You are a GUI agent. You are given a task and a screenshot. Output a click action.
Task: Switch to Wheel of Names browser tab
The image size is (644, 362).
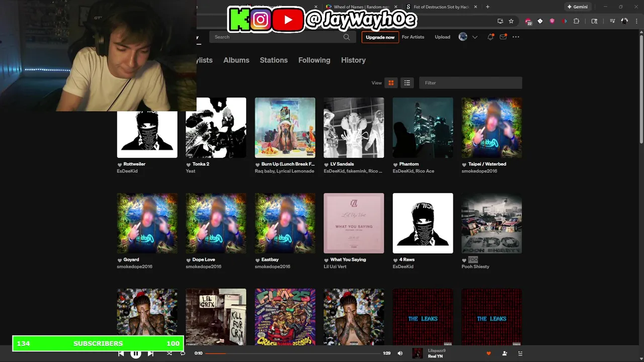(x=361, y=7)
